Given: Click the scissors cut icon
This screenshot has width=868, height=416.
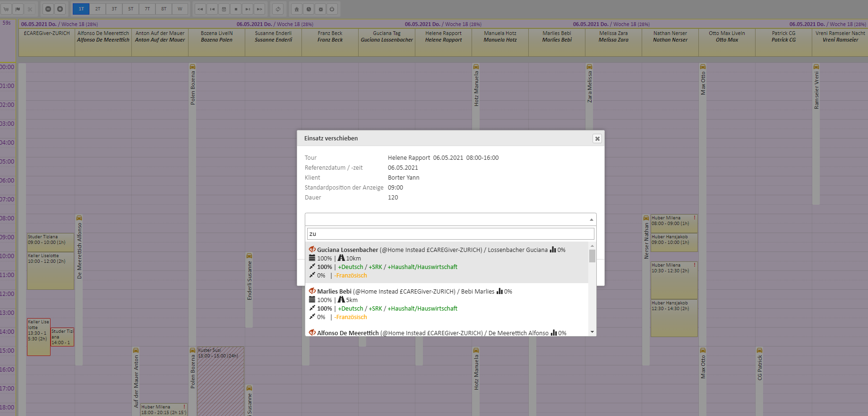Looking at the screenshot, I should [30, 9].
